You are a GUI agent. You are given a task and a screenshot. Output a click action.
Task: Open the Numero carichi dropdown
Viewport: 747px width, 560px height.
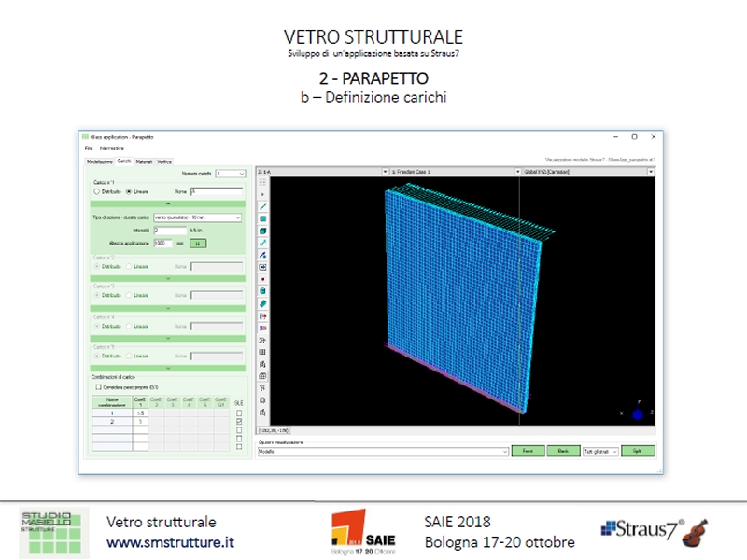click(x=229, y=173)
